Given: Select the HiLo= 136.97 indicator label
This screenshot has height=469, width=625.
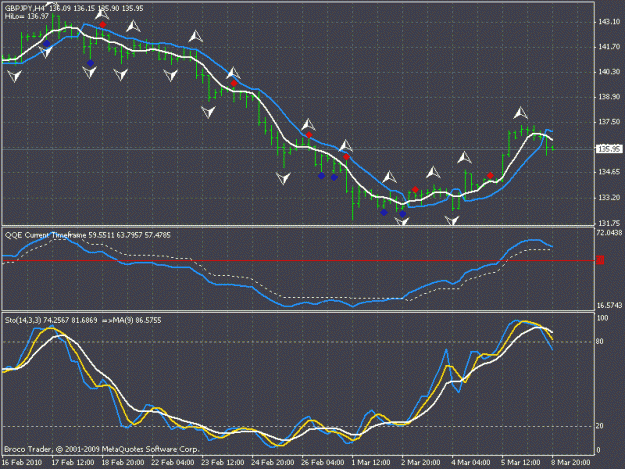Looking at the screenshot, I should coord(27,16).
